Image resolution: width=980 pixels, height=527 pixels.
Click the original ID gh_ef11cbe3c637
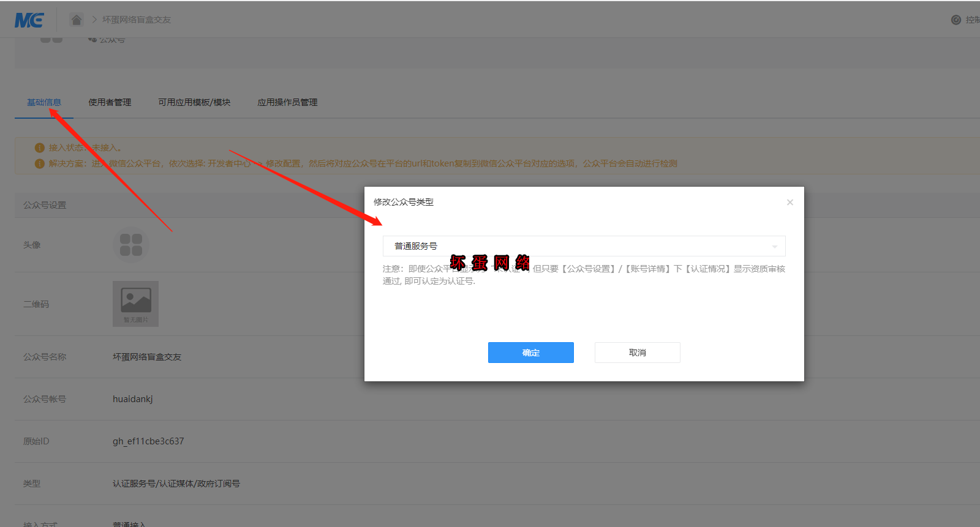pyautogui.click(x=148, y=441)
